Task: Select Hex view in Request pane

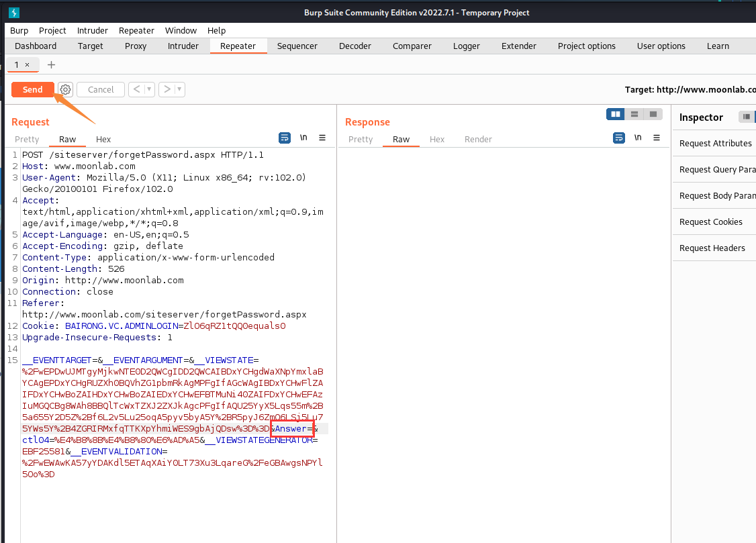Action: click(x=103, y=139)
